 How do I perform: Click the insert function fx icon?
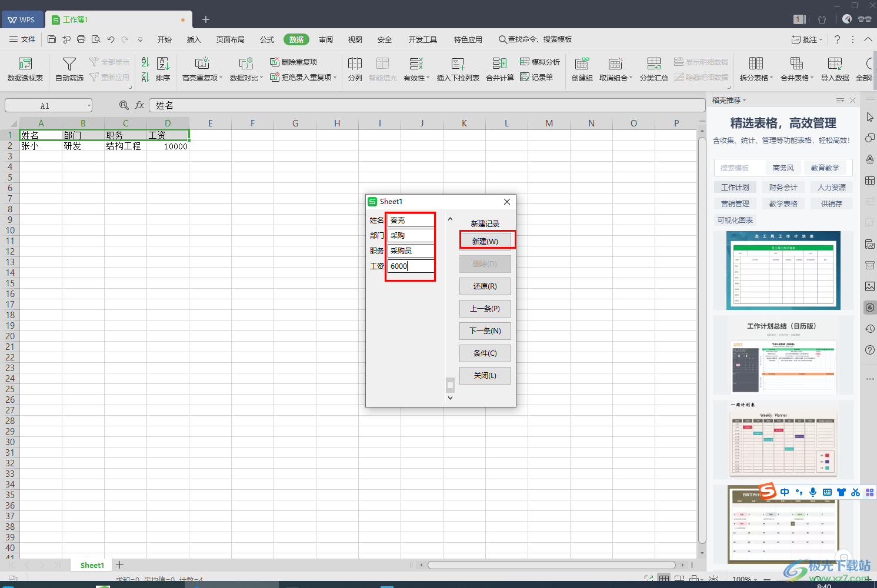[x=139, y=105]
